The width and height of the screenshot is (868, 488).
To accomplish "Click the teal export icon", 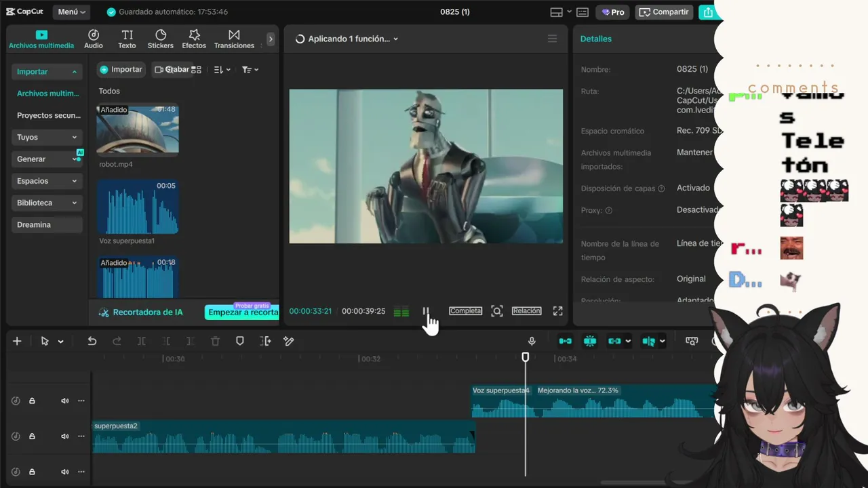I will pyautogui.click(x=708, y=12).
